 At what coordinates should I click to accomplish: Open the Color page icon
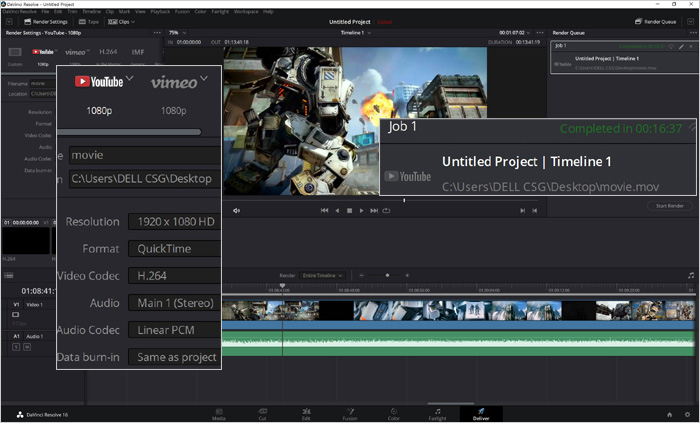pos(394,414)
